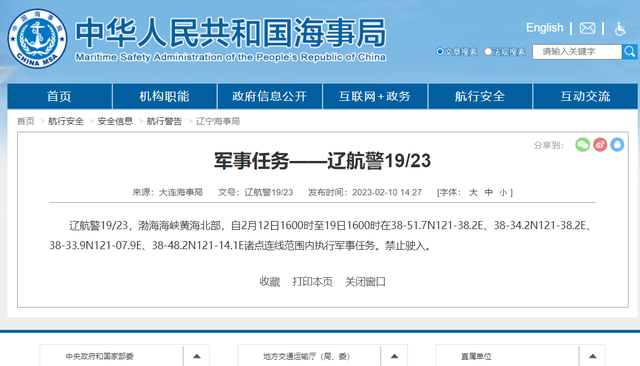Set font size to 大
The image size is (640, 366).
tap(473, 192)
